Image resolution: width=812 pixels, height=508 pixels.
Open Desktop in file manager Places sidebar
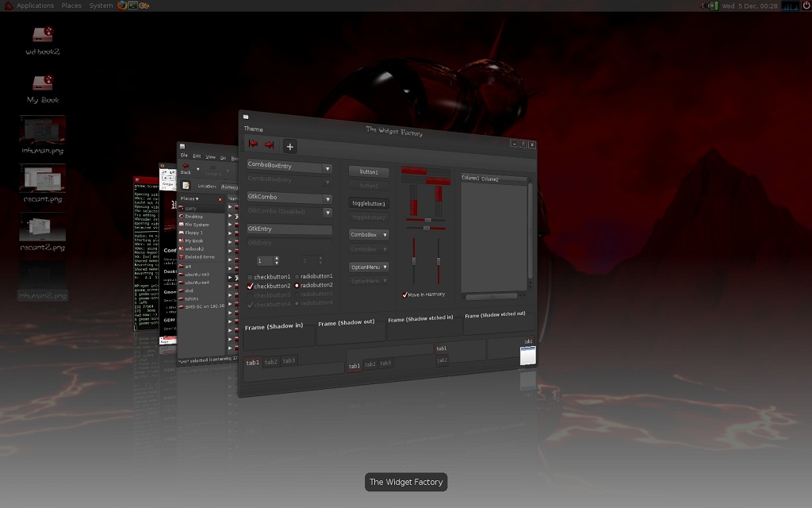point(193,217)
